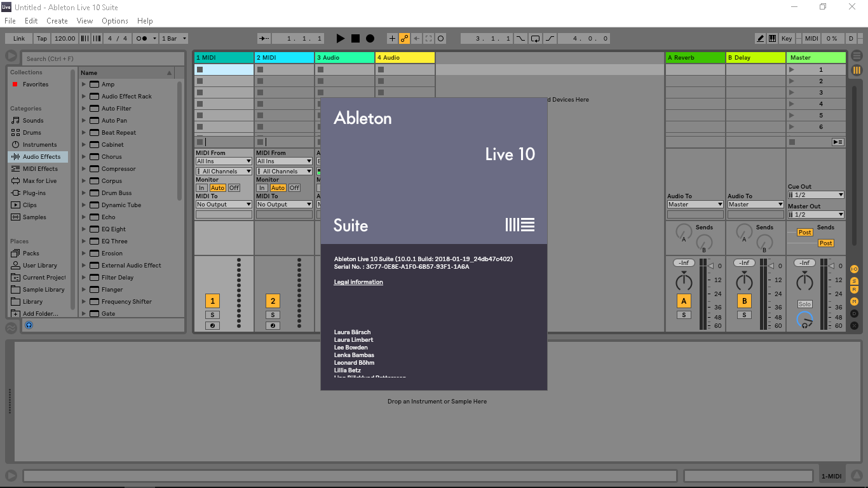Click the Ableton logo icon in splash

pos(520,224)
